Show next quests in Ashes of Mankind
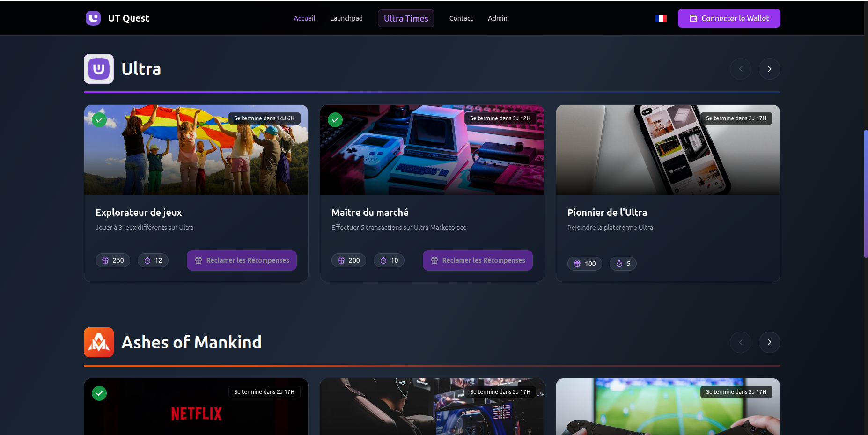The height and width of the screenshot is (435, 868). pos(769,342)
